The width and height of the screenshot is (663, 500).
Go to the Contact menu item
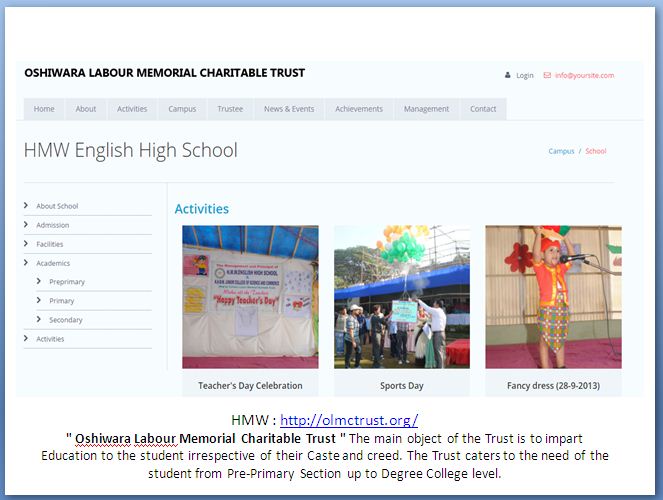483,109
